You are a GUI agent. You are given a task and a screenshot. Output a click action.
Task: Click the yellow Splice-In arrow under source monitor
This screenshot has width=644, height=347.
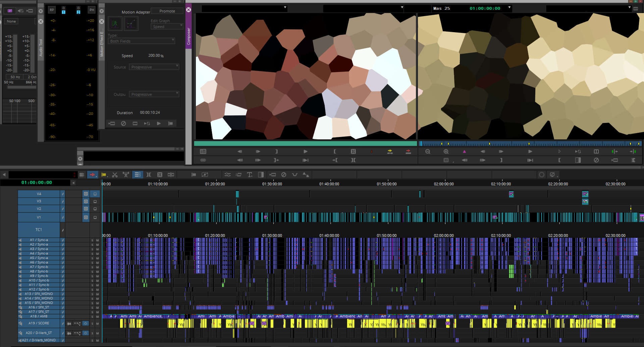pyautogui.click(x=390, y=151)
